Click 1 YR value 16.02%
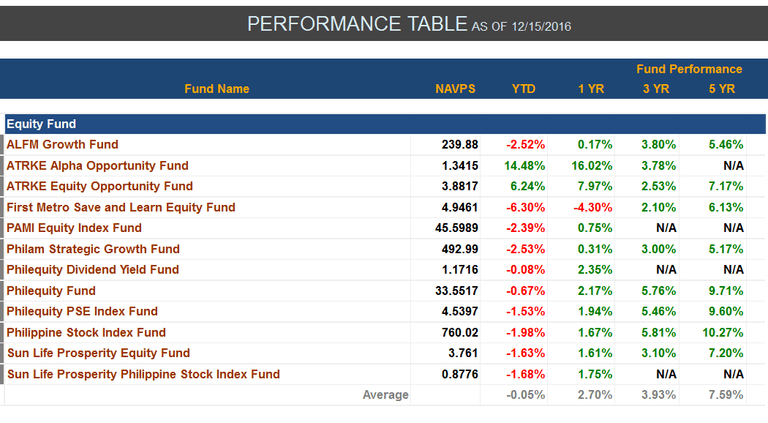Screen dimensions: 768x423 click(x=592, y=165)
